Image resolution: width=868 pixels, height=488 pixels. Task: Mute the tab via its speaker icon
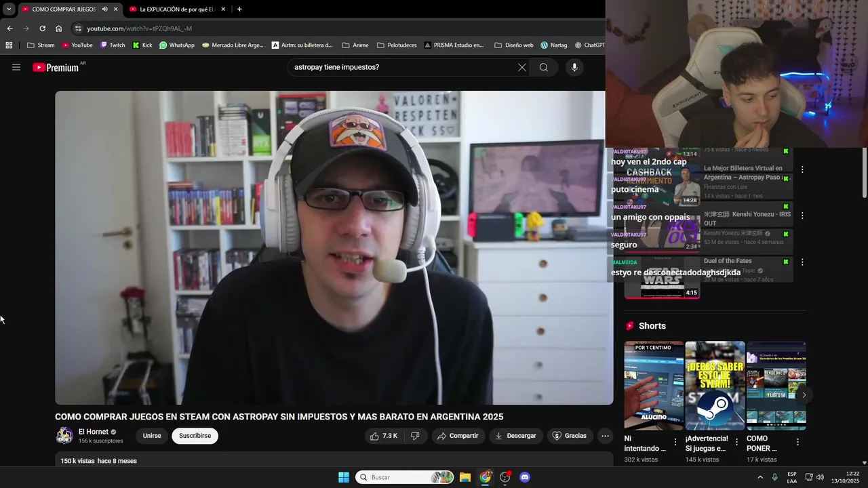pos(104,9)
